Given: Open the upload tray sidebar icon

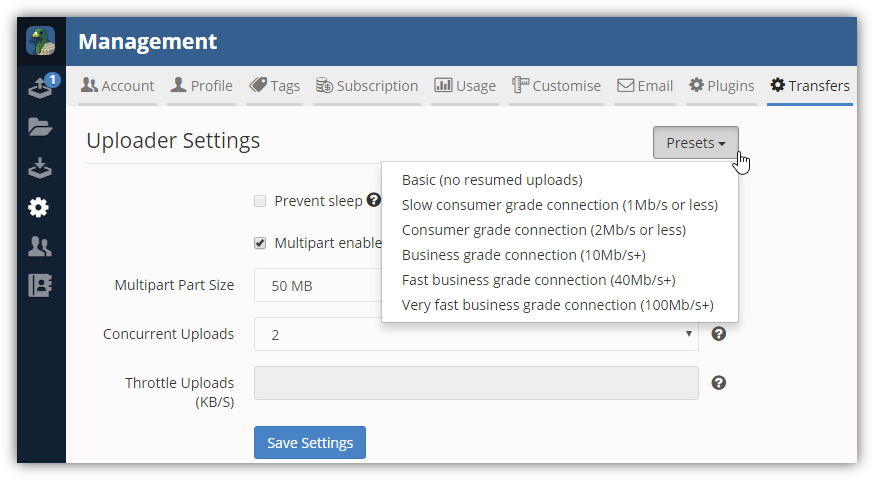Looking at the screenshot, I should point(40,87).
